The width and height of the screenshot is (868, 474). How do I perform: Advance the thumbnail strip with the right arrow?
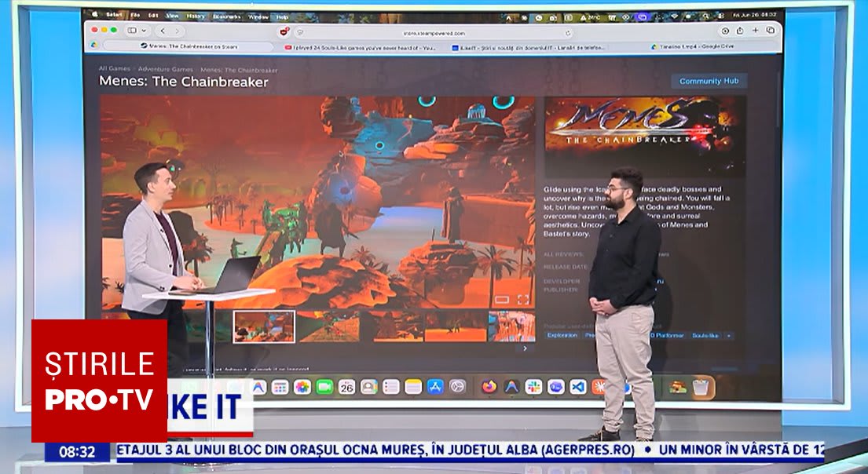(x=525, y=348)
